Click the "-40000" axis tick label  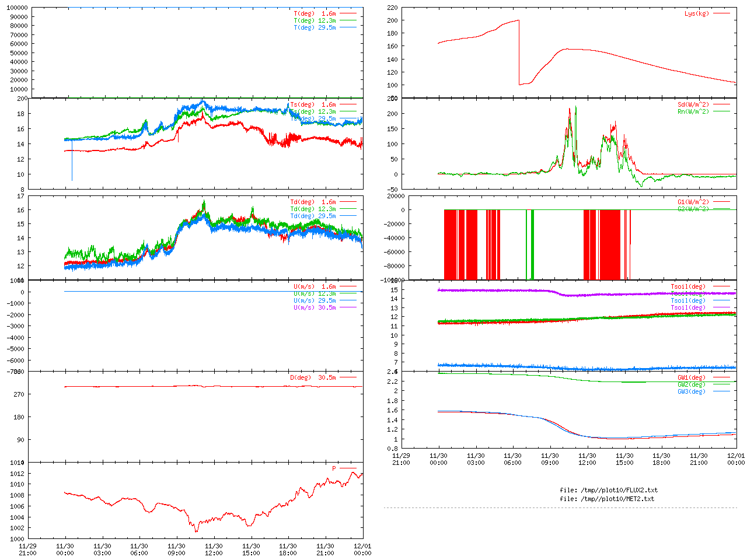click(394, 238)
